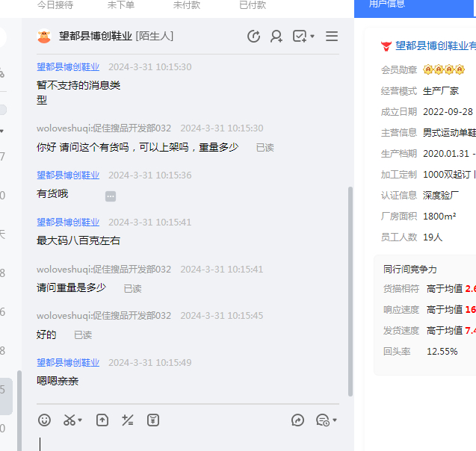Select the scissors screenshot tool
The height and width of the screenshot is (451, 476).
(69, 420)
